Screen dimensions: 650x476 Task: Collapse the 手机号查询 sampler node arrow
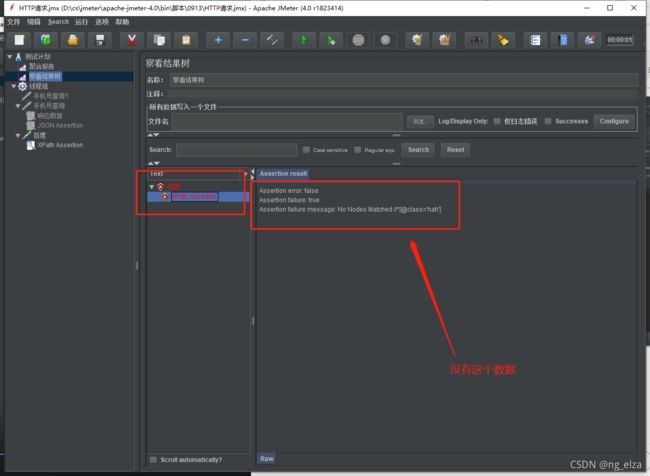[x=18, y=106]
